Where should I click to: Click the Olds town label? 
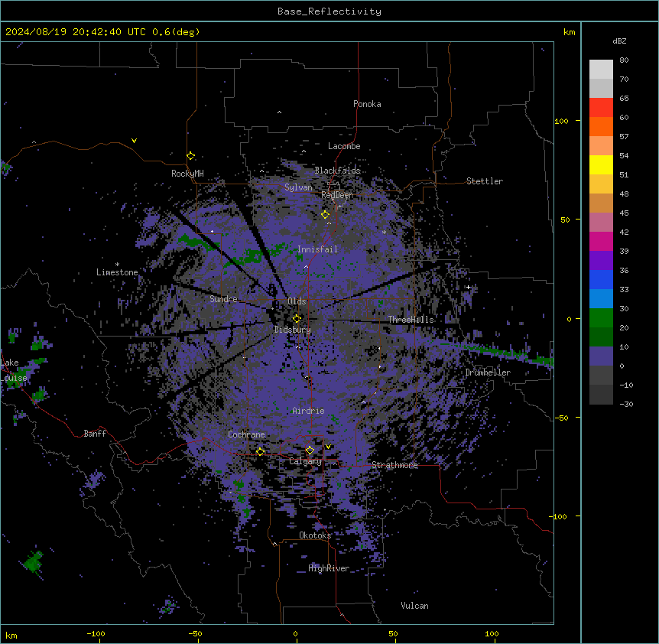point(297,301)
